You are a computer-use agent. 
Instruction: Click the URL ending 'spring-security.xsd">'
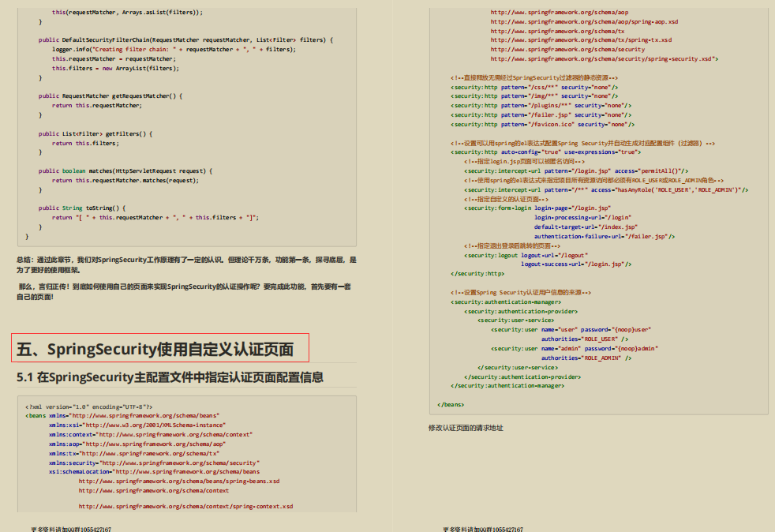[x=604, y=59]
